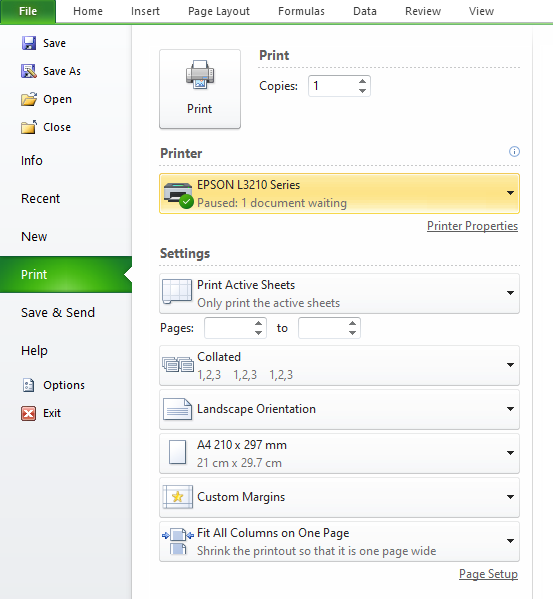Viewport: 553px width, 599px height.
Task: Click the Collated pages icon
Action: 178,364
